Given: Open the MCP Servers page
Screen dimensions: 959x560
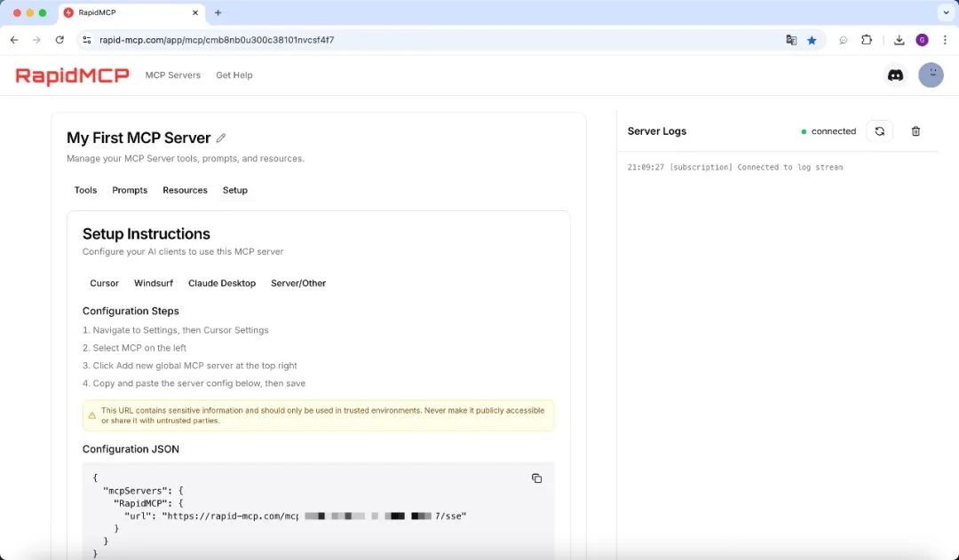Looking at the screenshot, I should tap(172, 75).
